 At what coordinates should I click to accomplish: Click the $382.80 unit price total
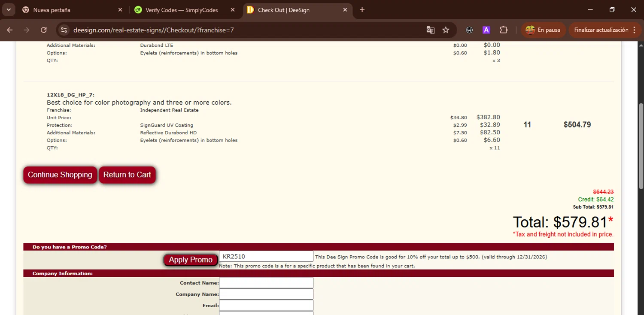488,117
